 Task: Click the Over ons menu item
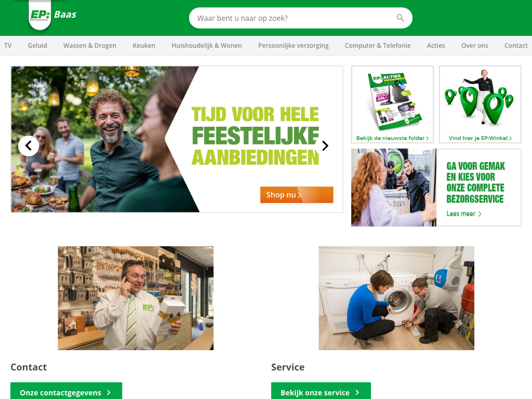[x=474, y=46]
